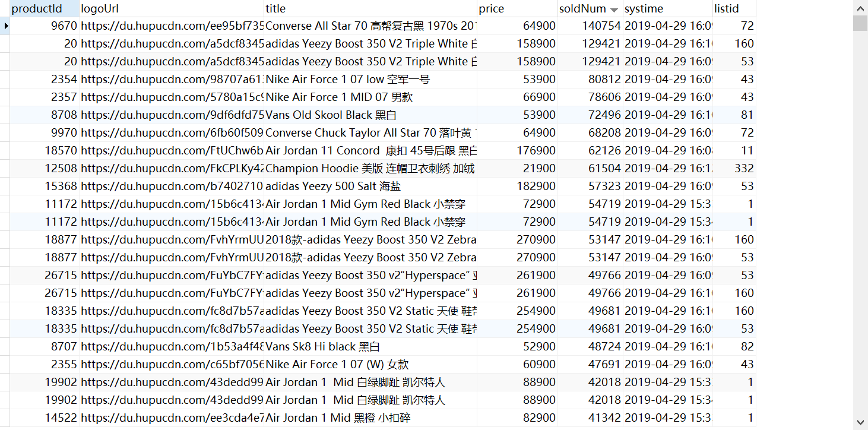Select title Converse Chuck Taylor All Star 70
868x430 pixels.
(370, 133)
